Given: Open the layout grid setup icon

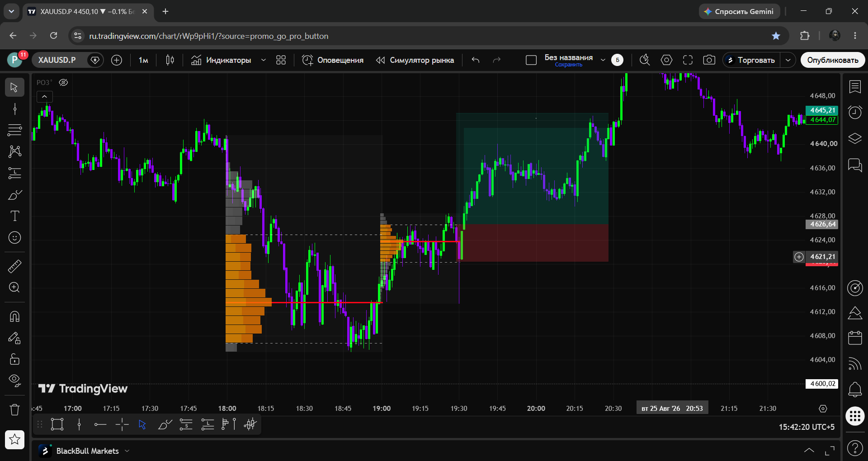Looking at the screenshot, I should 281,60.
